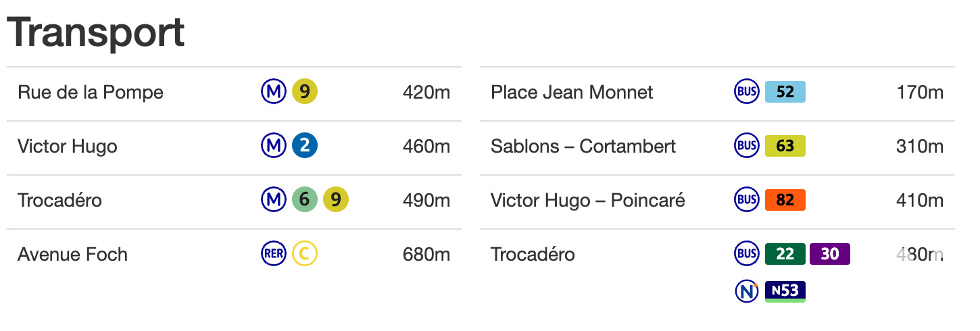Click the green bus 22 badge
980x331 pixels.
pyautogui.click(x=785, y=254)
